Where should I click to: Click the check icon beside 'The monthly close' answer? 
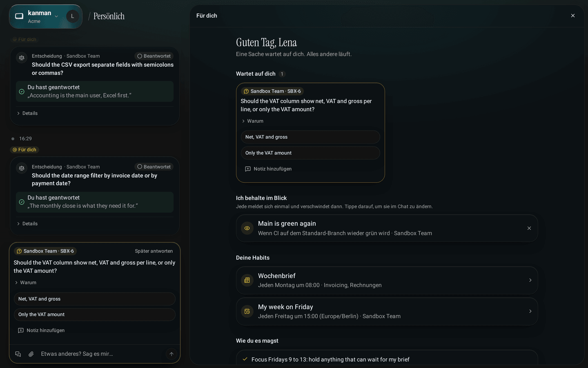[22, 202]
